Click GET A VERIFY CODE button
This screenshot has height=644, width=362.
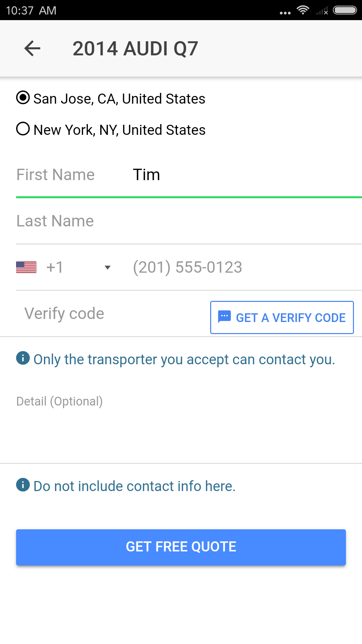282,317
